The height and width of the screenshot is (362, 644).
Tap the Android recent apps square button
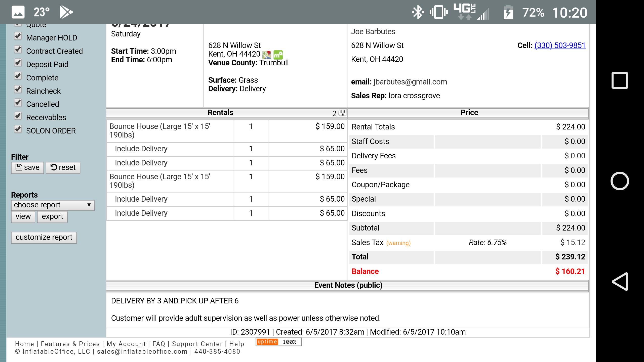point(620,80)
